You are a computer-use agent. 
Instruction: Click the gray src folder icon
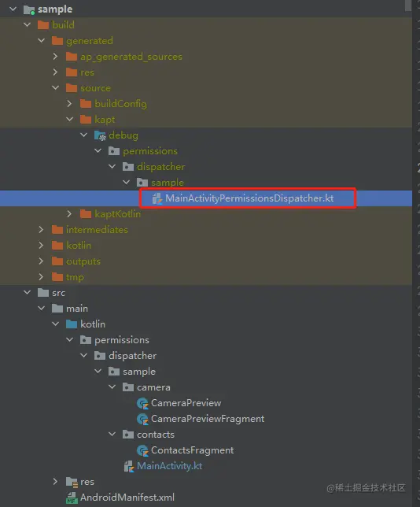43,293
